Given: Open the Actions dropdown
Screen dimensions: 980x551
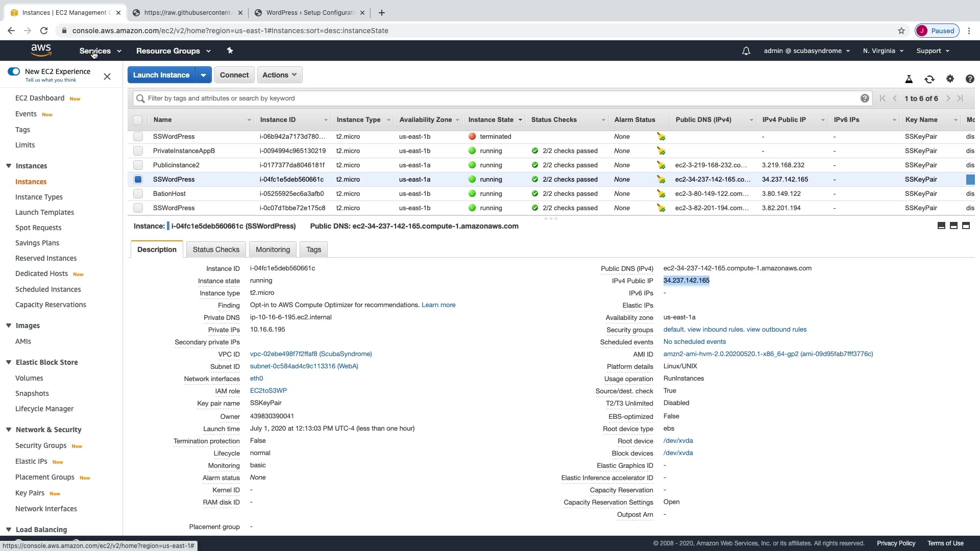Looking at the screenshot, I should click(x=279, y=75).
